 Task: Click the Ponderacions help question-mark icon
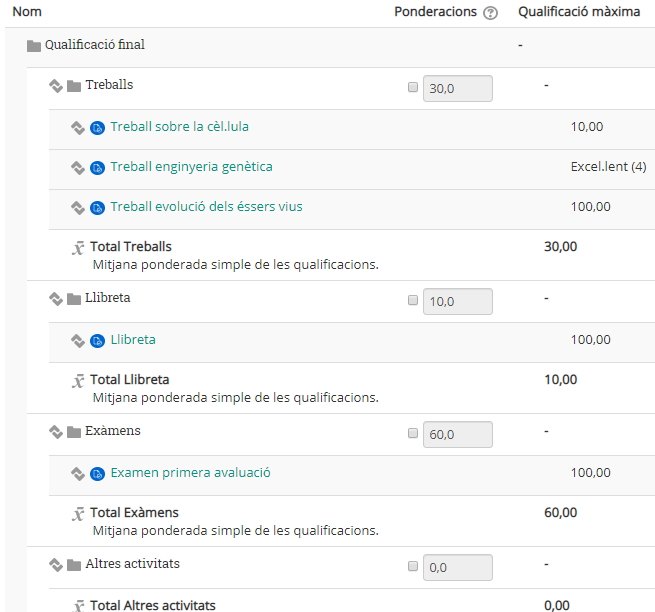point(490,13)
